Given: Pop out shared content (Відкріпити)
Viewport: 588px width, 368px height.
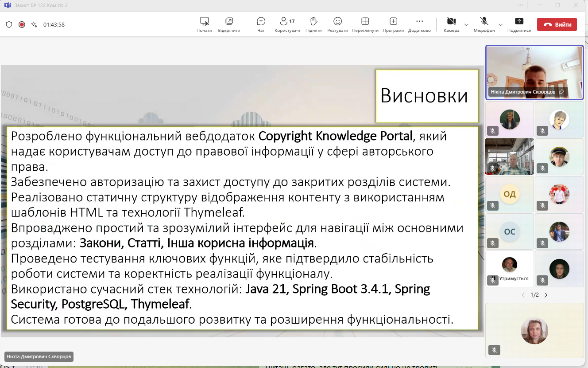Looking at the screenshot, I should pyautogui.click(x=229, y=24).
